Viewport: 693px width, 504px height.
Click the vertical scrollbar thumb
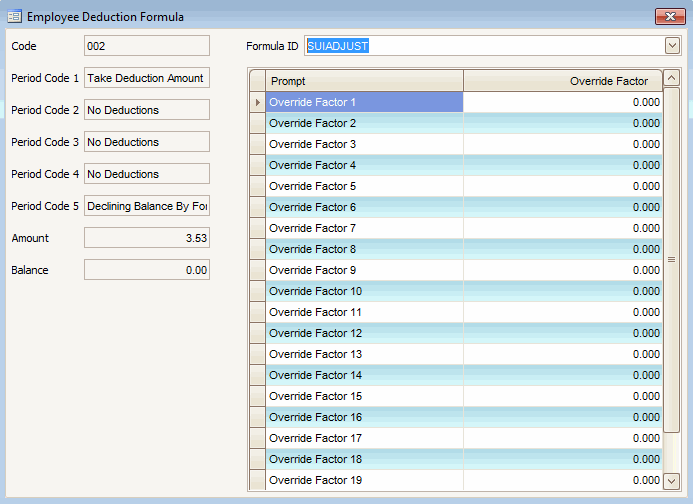(x=671, y=258)
